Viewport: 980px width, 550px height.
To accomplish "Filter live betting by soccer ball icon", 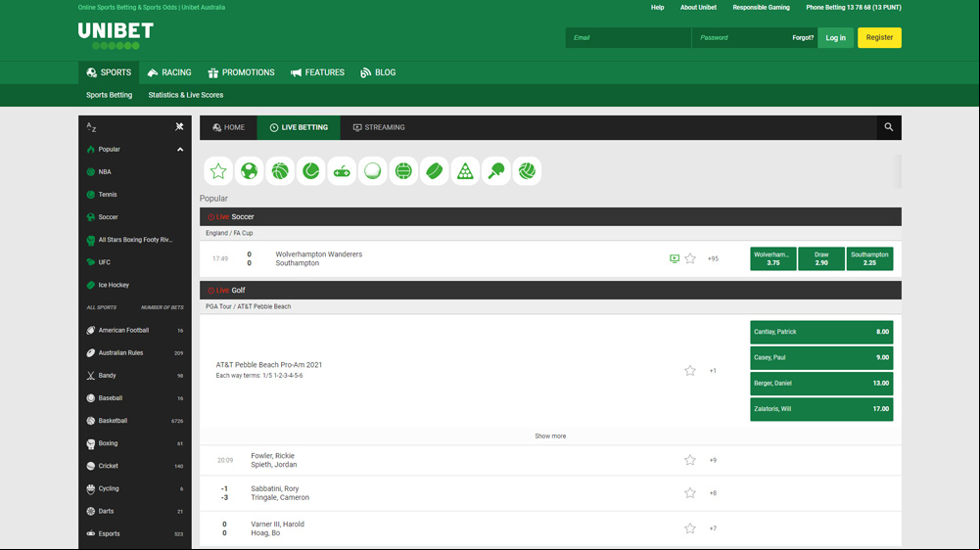I will click(x=249, y=170).
